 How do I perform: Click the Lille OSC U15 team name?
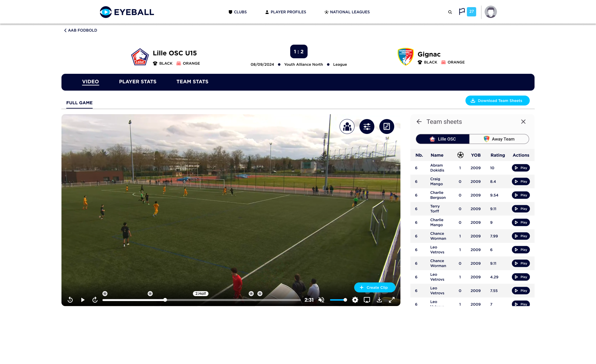coord(175,53)
